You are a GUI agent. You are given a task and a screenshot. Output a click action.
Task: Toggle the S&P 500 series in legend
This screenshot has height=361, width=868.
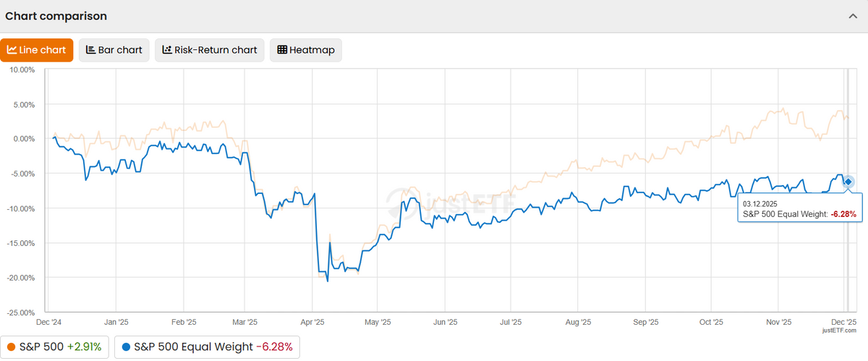click(x=54, y=347)
